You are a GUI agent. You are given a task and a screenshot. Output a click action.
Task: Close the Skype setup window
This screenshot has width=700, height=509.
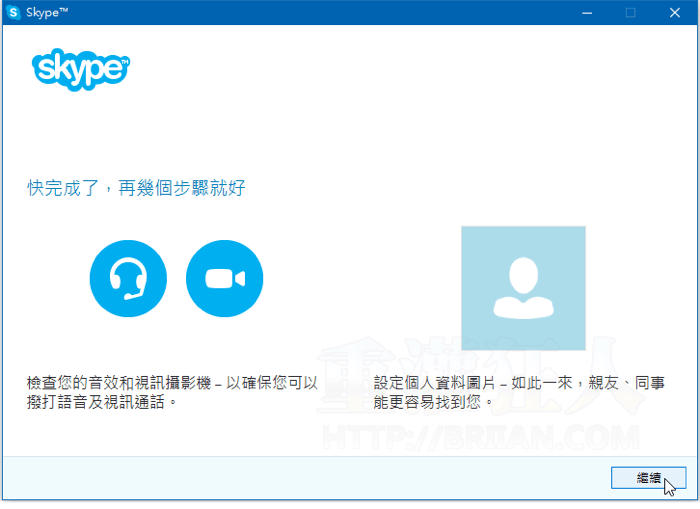click(x=676, y=12)
